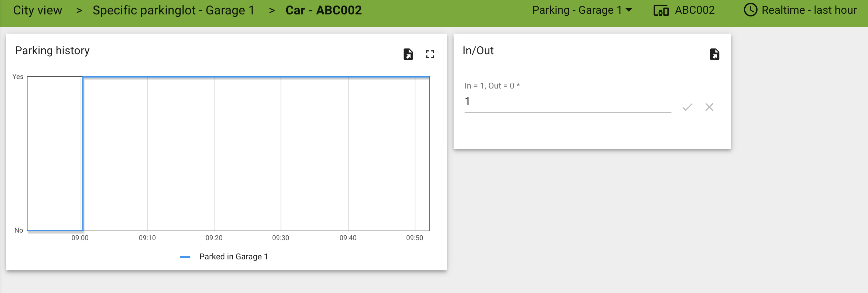Select the Car - ABC002 breadcrumb
Screen dimensions: 868x293
click(x=324, y=10)
